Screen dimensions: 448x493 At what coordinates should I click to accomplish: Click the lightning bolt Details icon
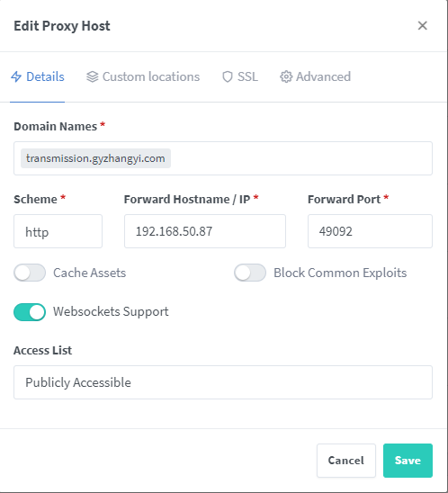[x=16, y=76]
